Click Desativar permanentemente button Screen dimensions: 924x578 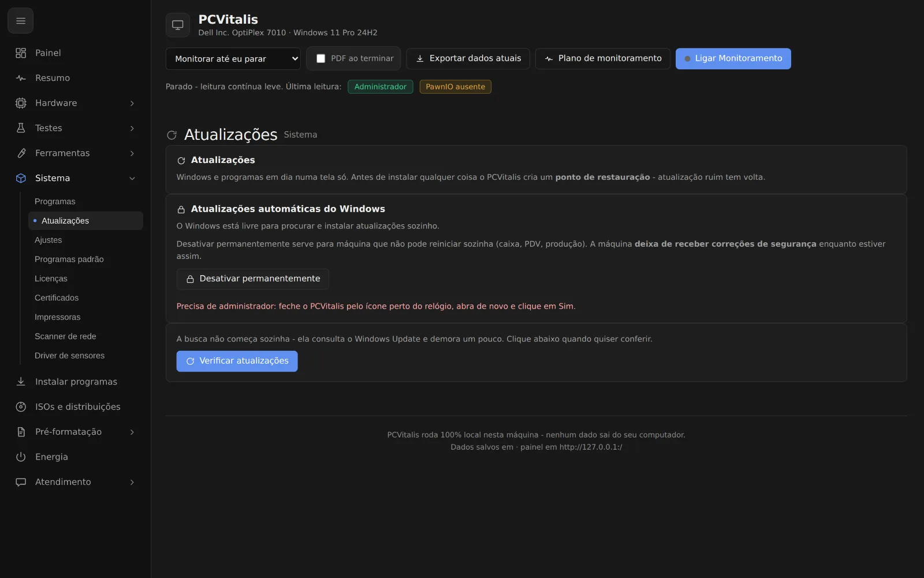coord(253,279)
